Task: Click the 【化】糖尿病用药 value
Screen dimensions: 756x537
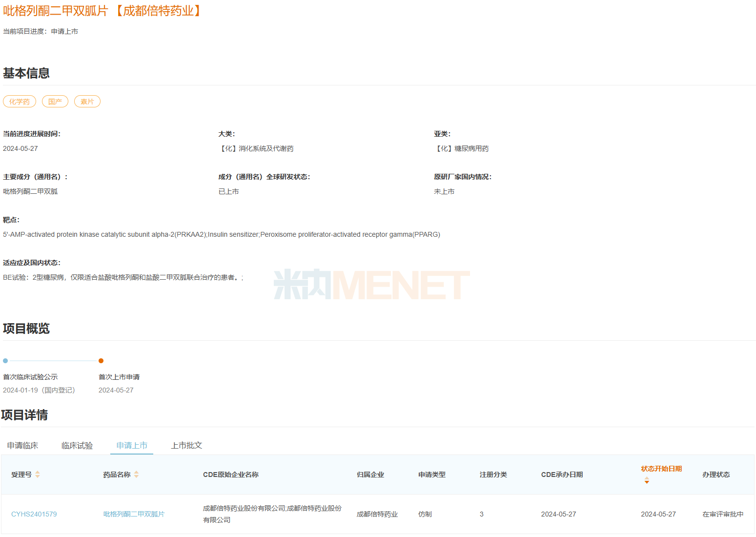Action: coord(461,148)
